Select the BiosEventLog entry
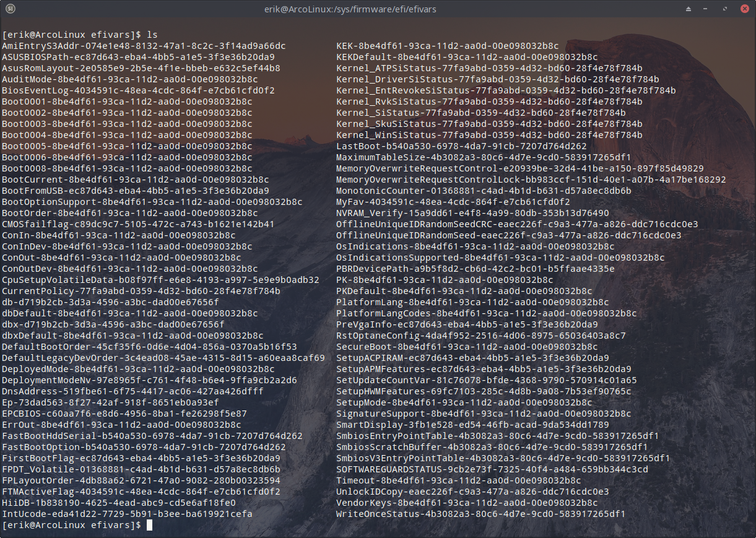 click(138, 90)
